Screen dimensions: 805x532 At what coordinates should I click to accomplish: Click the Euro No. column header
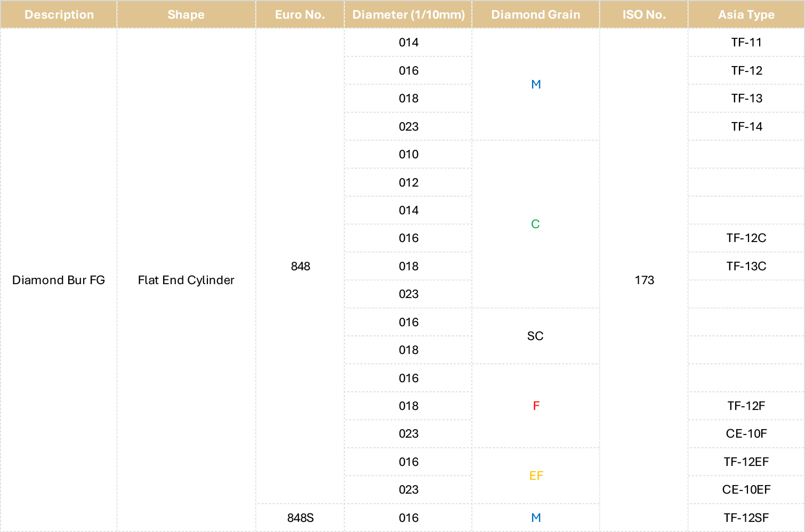tap(300, 14)
